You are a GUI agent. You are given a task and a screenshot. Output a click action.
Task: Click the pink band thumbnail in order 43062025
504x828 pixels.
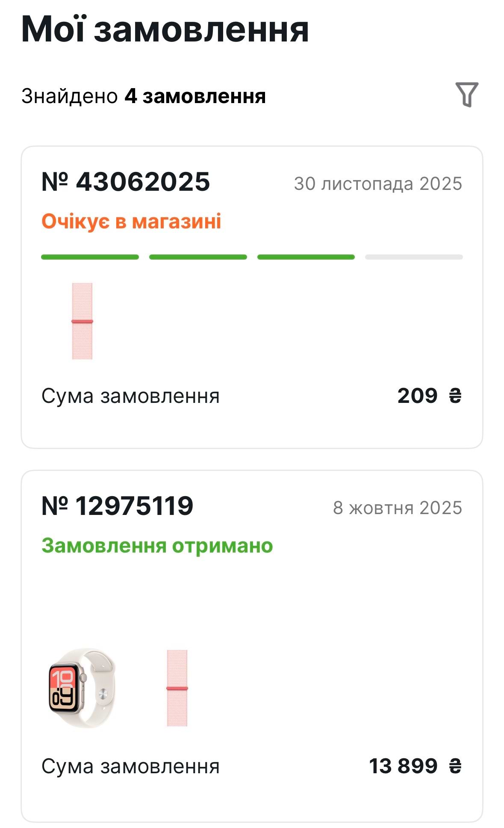click(82, 321)
